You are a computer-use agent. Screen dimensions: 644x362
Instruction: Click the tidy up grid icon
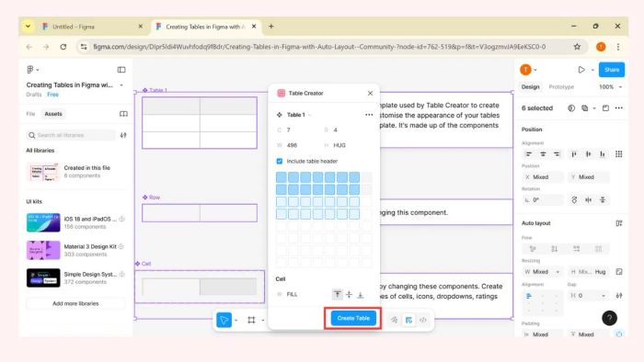(618, 154)
